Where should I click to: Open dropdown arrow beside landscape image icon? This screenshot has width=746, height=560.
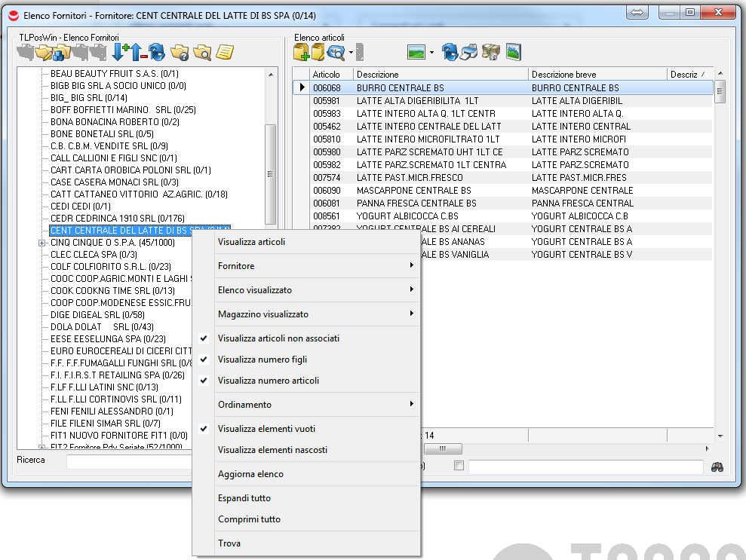tap(431, 53)
